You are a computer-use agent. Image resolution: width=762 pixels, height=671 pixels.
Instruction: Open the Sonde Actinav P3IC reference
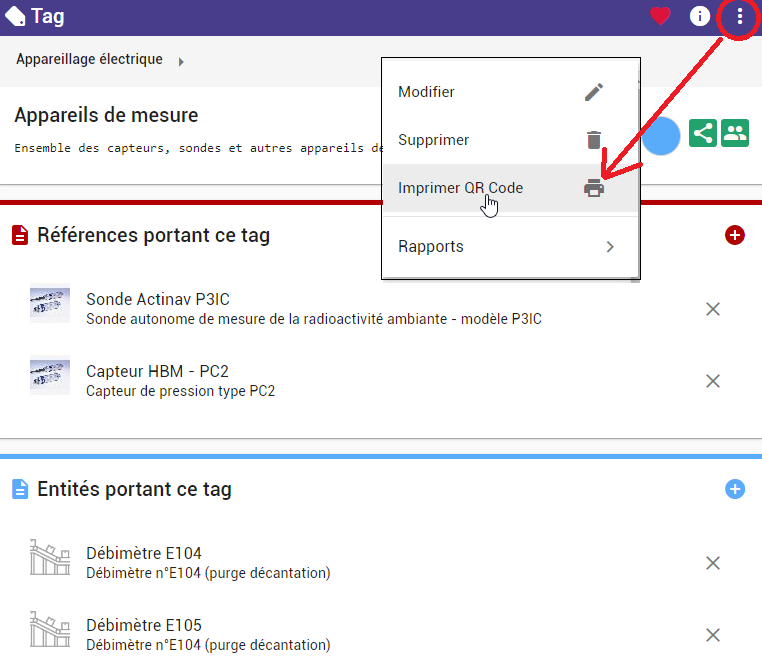click(158, 299)
